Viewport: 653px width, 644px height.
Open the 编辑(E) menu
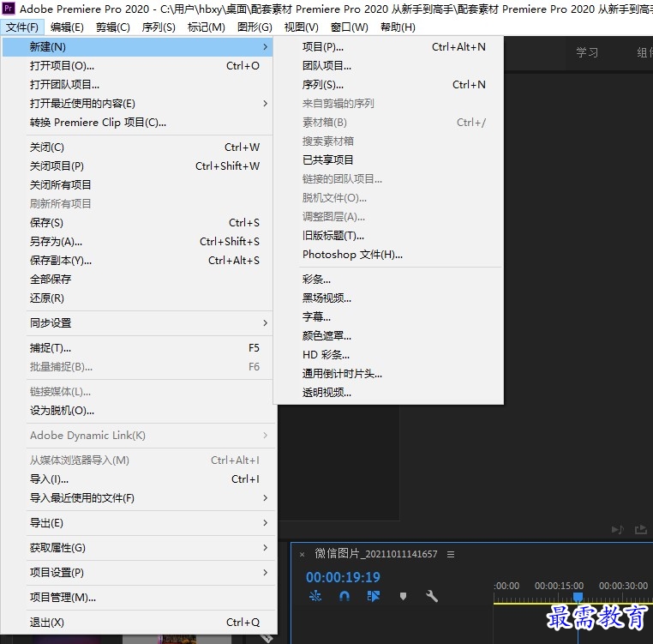[67, 27]
